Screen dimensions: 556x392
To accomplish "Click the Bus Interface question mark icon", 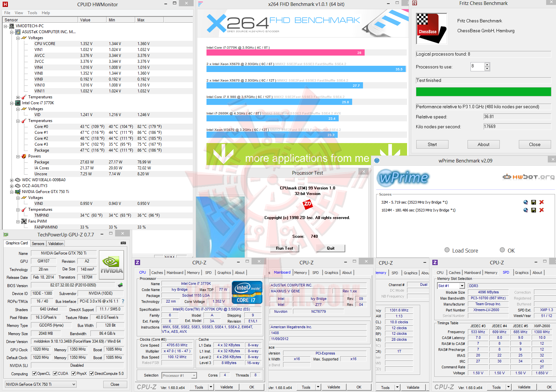I will tap(123, 301).
